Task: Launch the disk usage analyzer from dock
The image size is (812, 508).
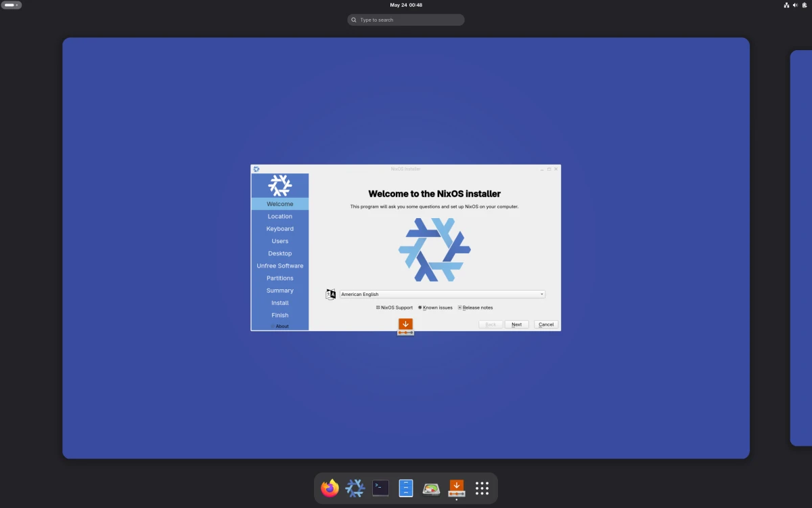Action: pyautogui.click(x=430, y=488)
